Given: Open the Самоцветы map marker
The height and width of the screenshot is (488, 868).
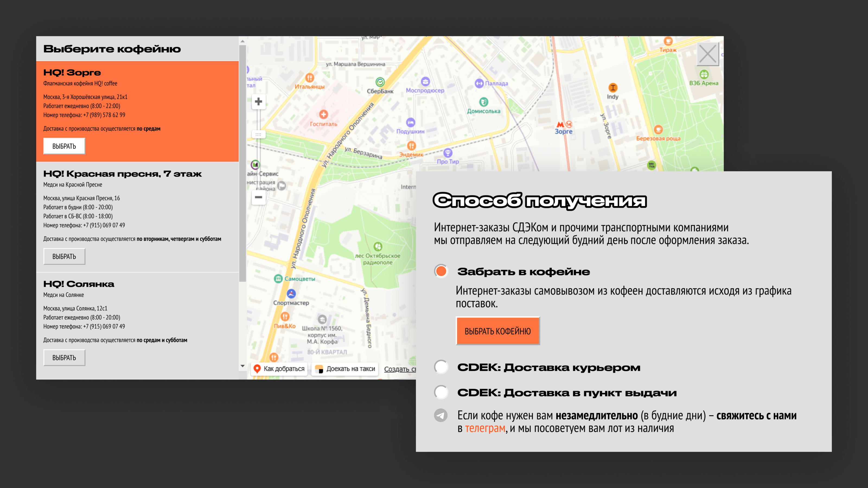Looking at the screenshot, I should tap(278, 279).
